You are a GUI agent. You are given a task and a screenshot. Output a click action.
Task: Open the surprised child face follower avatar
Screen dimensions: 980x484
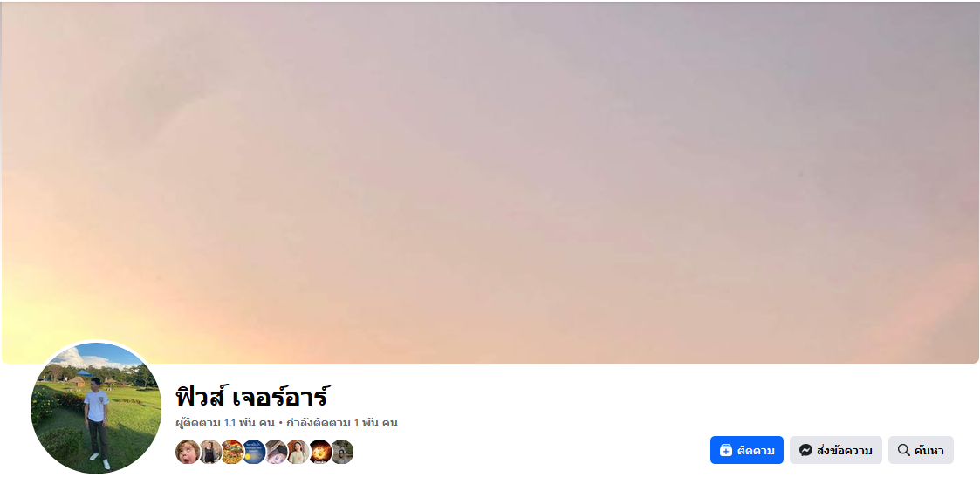188,452
